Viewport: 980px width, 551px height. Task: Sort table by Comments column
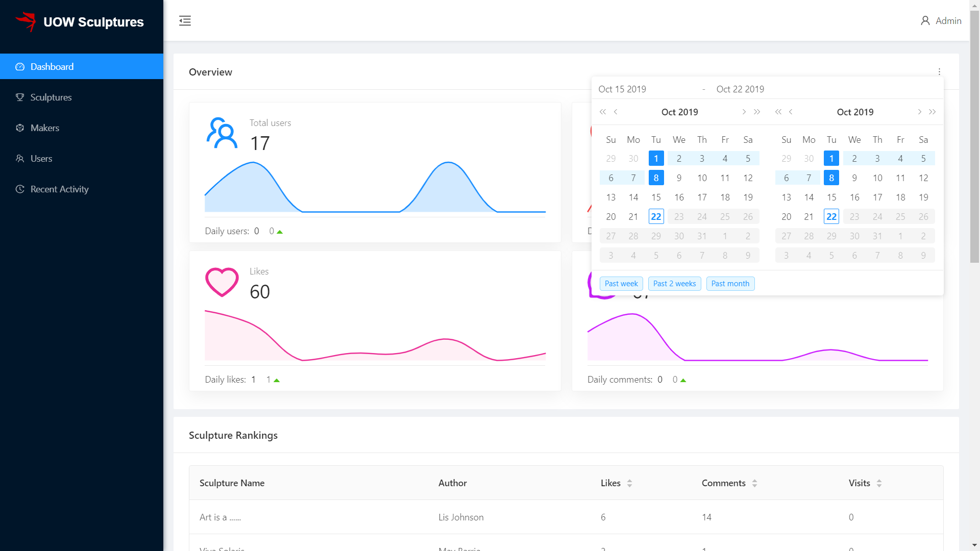754,483
